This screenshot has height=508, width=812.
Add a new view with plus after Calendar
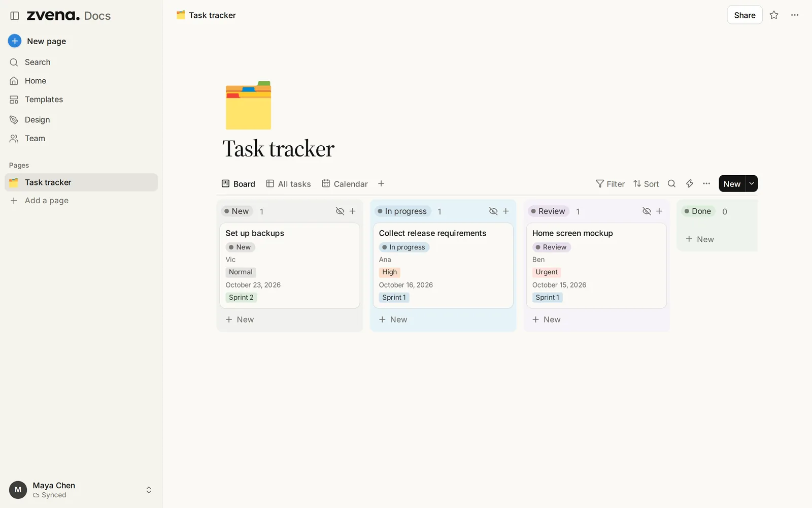coord(381,184)
